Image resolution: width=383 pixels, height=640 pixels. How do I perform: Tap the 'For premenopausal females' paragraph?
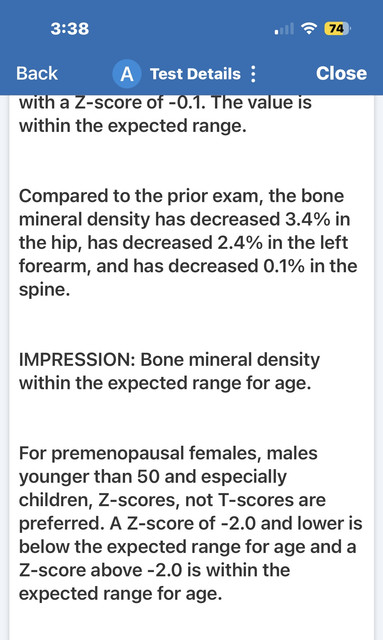(190, 523)
